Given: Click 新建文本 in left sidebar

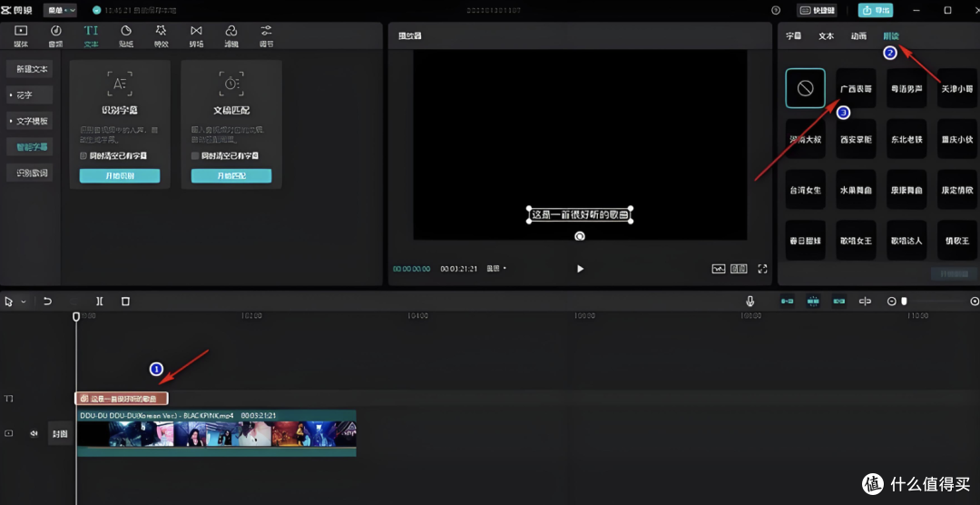Looking at the screenshot, I should coord(29,69).
